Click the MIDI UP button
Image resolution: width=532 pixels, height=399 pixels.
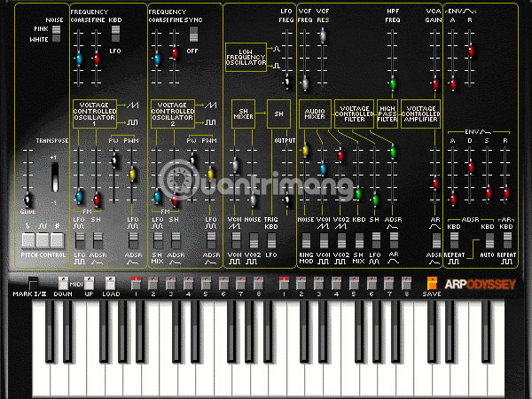[89, 283]
